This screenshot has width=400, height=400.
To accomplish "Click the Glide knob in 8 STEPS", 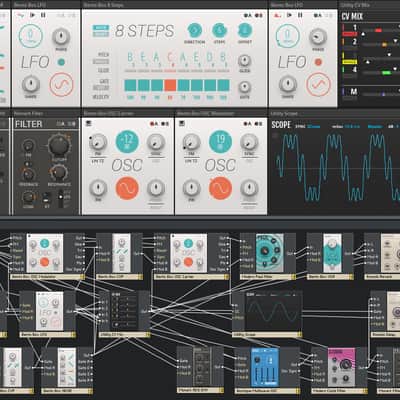I will tap(245, 61).
